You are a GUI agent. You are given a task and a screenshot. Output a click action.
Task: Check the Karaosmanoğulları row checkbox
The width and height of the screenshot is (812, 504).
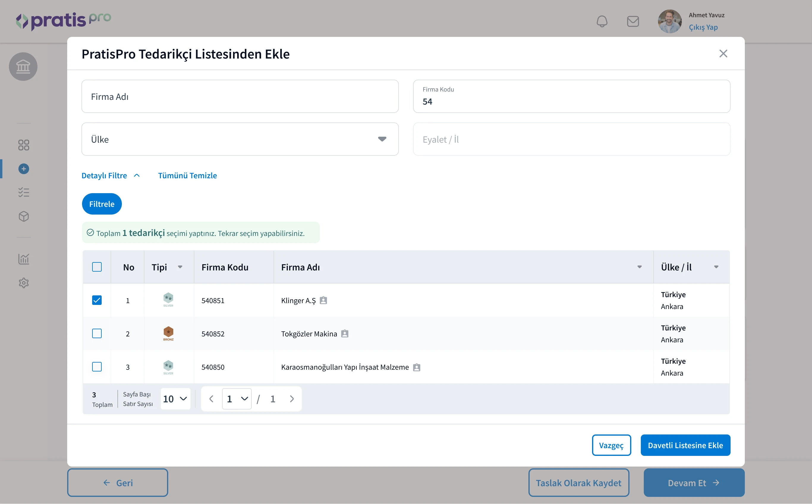(x=97, y=367)
